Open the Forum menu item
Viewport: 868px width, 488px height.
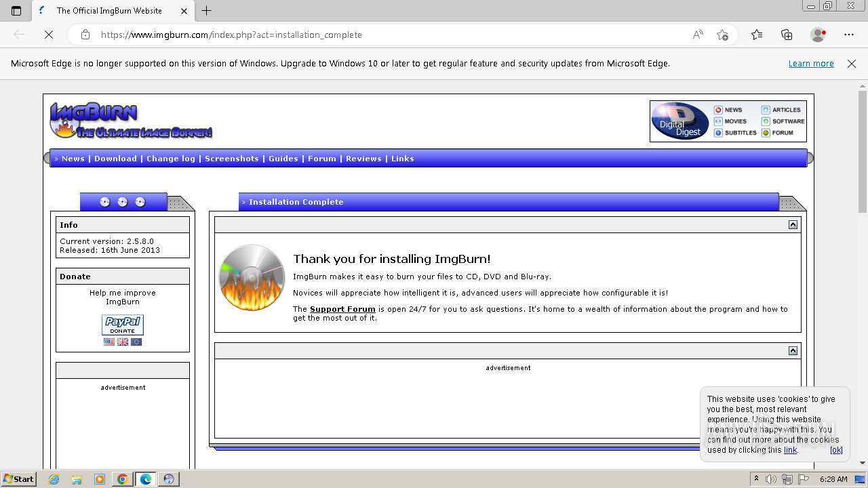322,159
